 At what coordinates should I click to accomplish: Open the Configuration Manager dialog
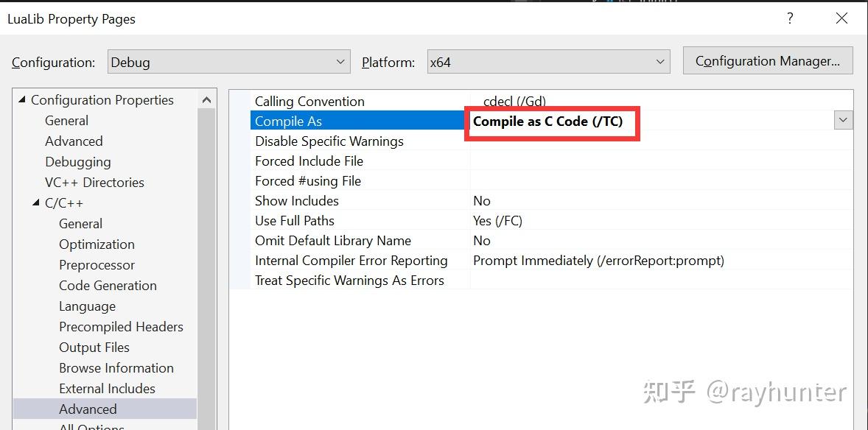[767, 61]
